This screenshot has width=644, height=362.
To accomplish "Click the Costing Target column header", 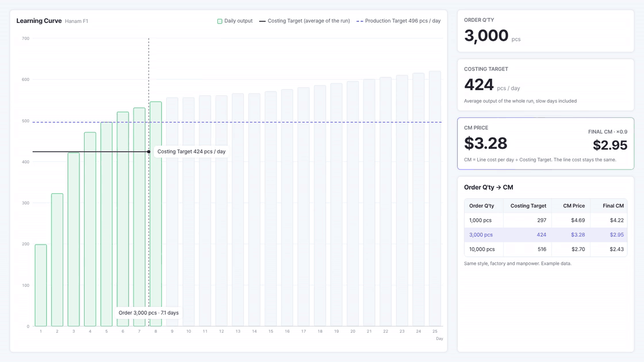I will pos(528,206).
